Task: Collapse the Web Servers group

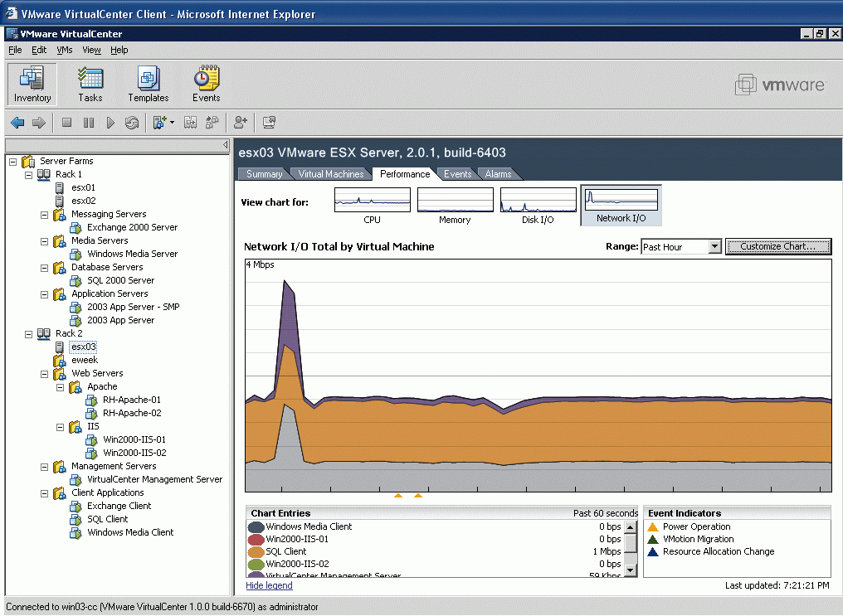Action: point(45,375)
